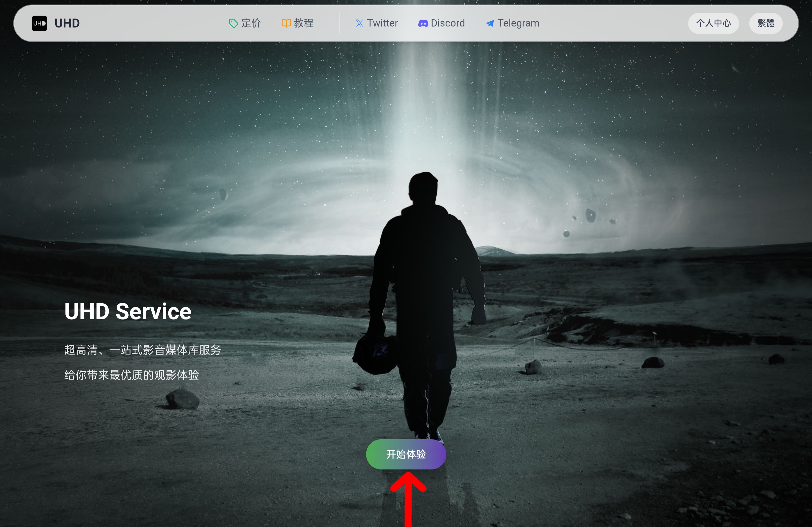The image size is (812, 527).
Task: Open the Discord community link
Action: point(448,23)
